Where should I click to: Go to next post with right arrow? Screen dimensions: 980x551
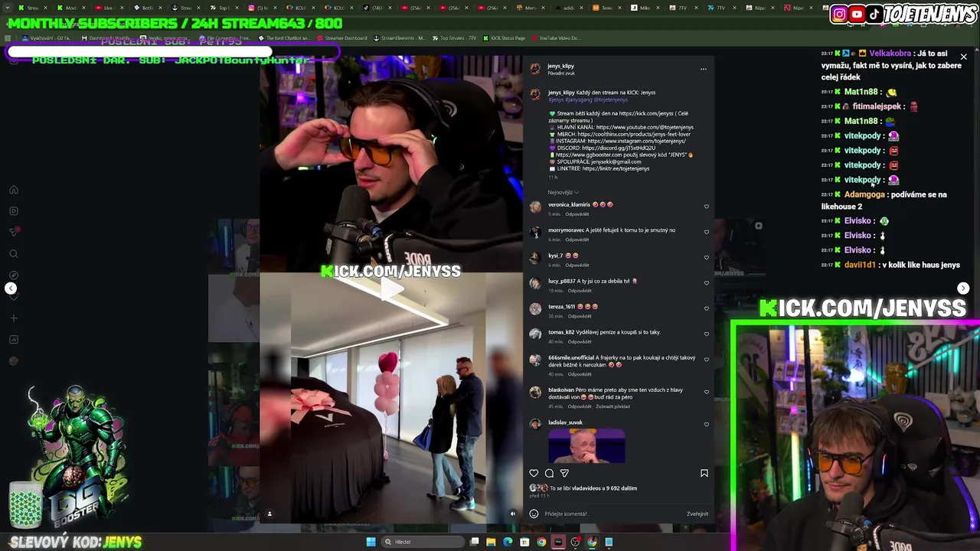pyautogui.click(x=963, y=289)
